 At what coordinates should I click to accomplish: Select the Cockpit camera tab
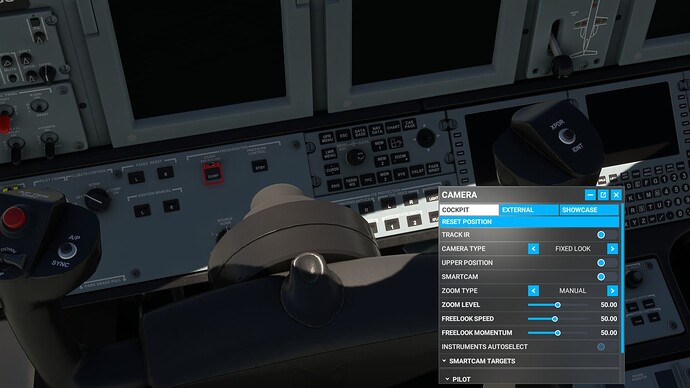469,210
